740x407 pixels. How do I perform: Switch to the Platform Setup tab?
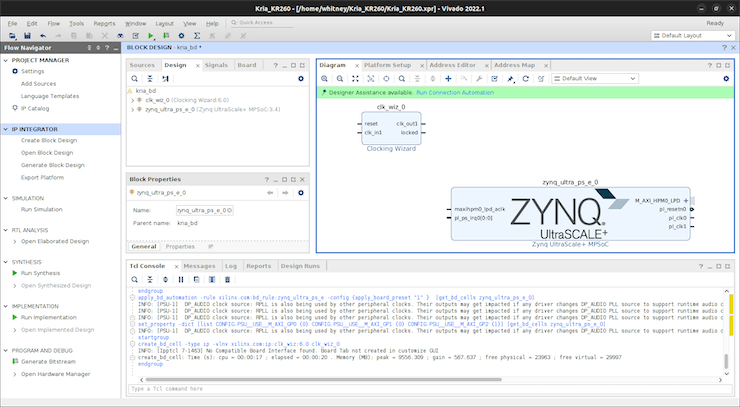387,65
